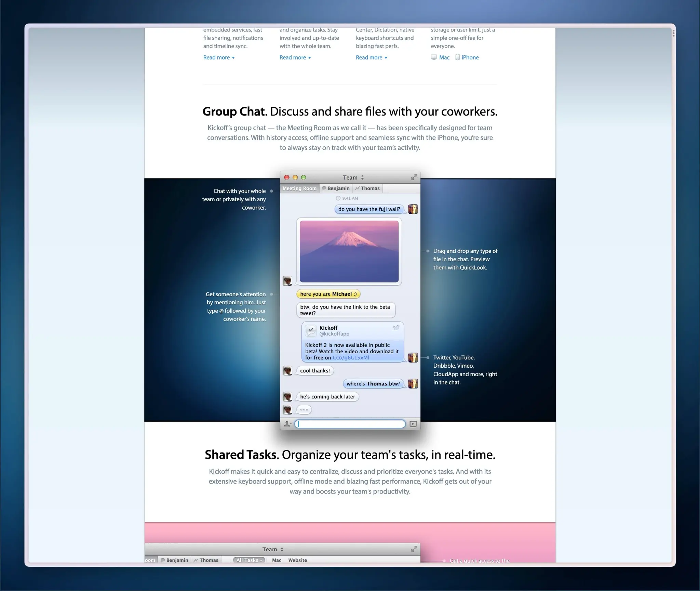700x591 pixels.
Task: Click the fullscreen arrows in chat window
Action: click(414, 177)
